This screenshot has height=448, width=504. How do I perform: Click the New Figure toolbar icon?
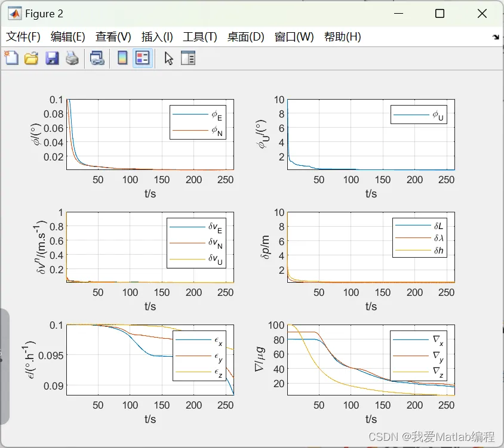click(11, 58)
